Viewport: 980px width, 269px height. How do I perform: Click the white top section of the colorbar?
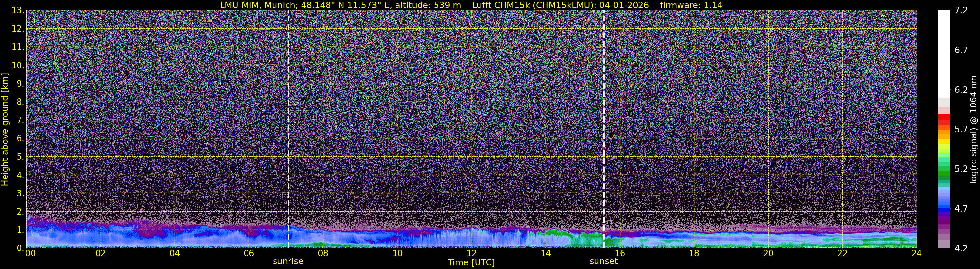(944, 53)
